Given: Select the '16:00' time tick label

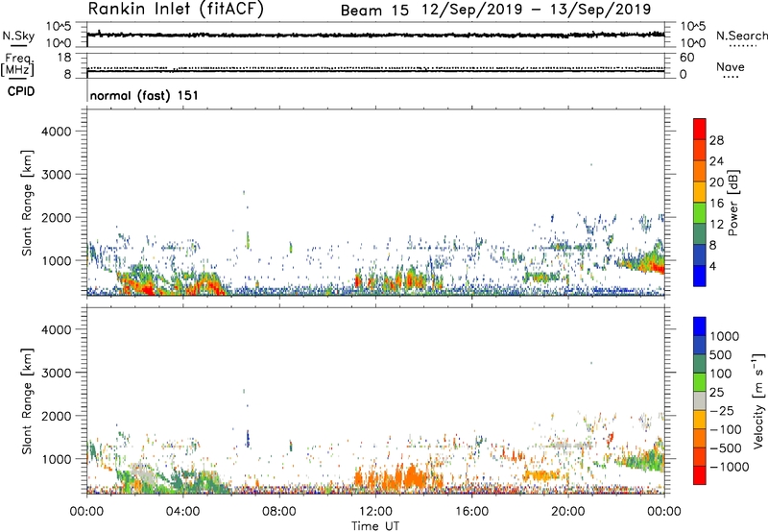Looking at the screenshot, I should click(x=471, y=512).
